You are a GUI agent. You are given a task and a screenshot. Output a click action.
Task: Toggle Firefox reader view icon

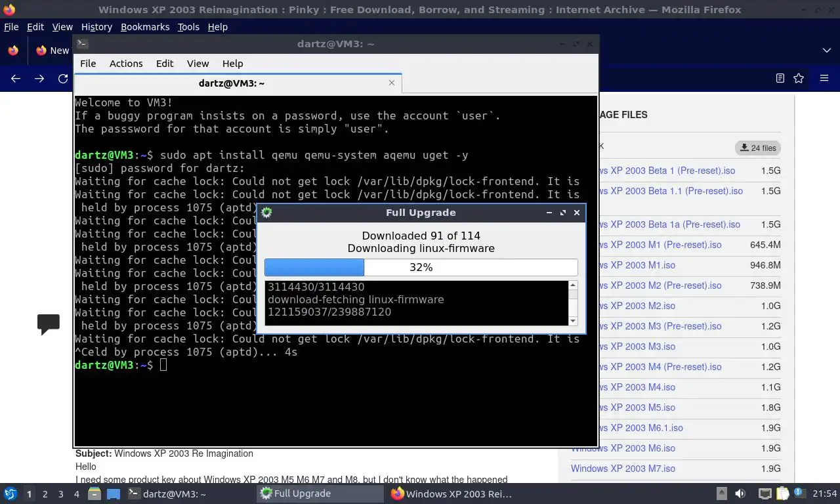click(780, 78)
